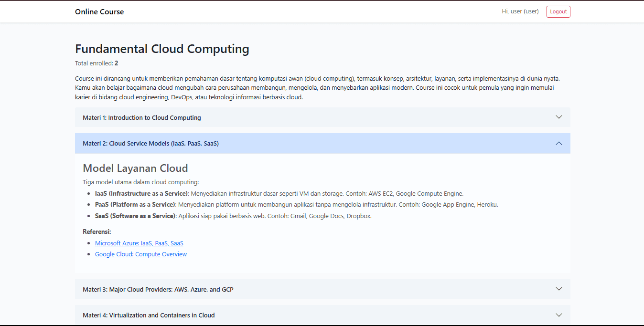Image resolution: width=644 pixels, height=326 pixels.
Task: Click the bold SaaS (Software as a Service) text
Action: 135,216
